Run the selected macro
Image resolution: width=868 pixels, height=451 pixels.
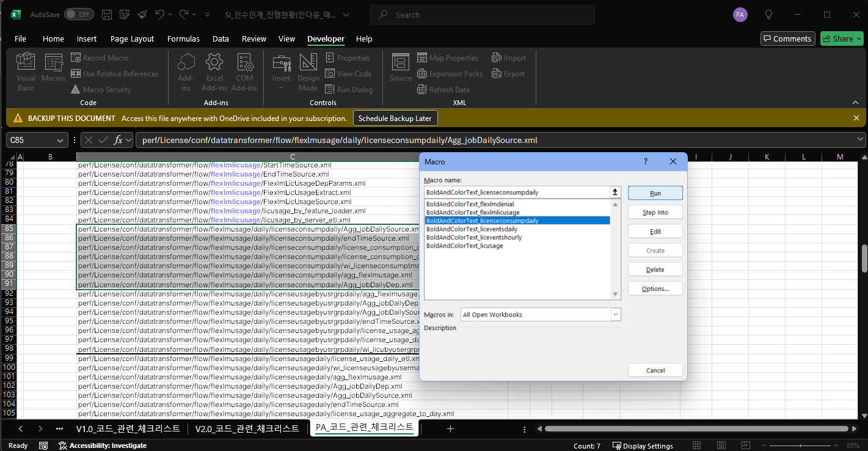(x=655, y=193)
